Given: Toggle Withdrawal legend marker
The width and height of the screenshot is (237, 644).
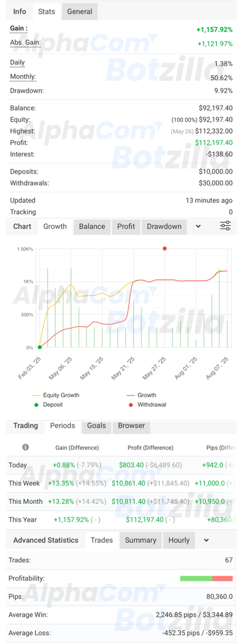Looking at the screenshot, I should [145, 404].
